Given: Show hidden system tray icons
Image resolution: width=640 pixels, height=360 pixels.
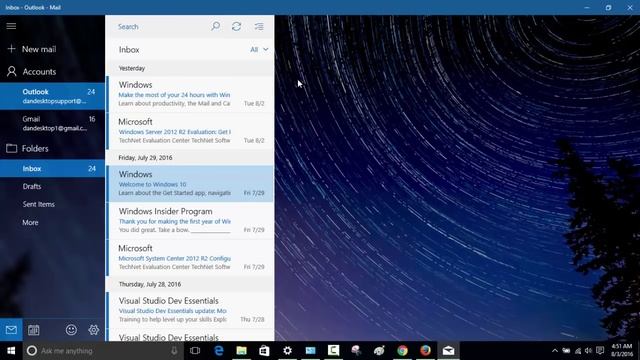Looking at the screenshot, I should click(555, 351).
